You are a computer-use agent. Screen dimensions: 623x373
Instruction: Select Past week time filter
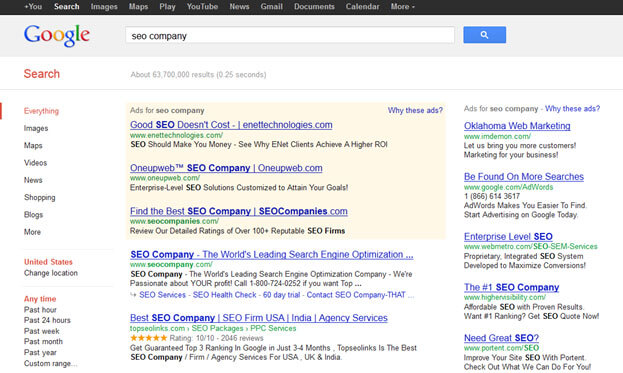[x=42, y=331]
